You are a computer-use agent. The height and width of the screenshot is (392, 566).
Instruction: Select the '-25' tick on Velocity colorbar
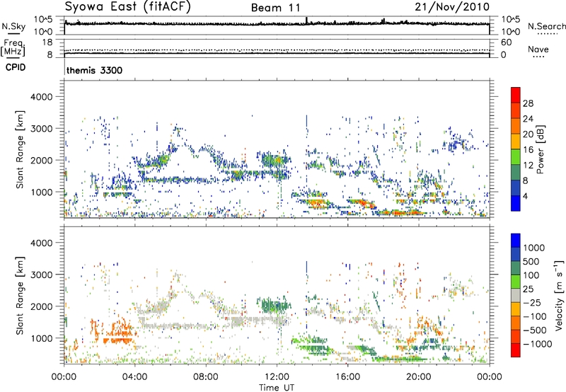(532, 302)
